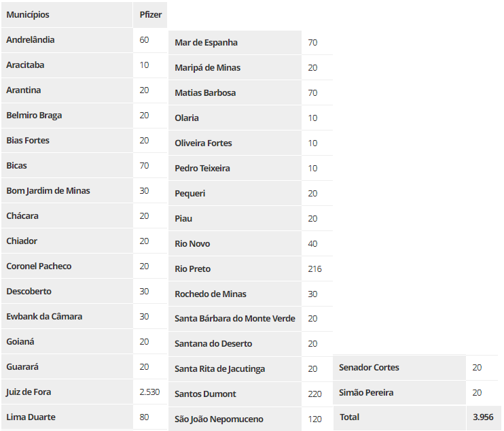Image resolution: width=504 pixels, height=431 pixels.
Task: Select the total value 3.956
Action: pos(483,417)
